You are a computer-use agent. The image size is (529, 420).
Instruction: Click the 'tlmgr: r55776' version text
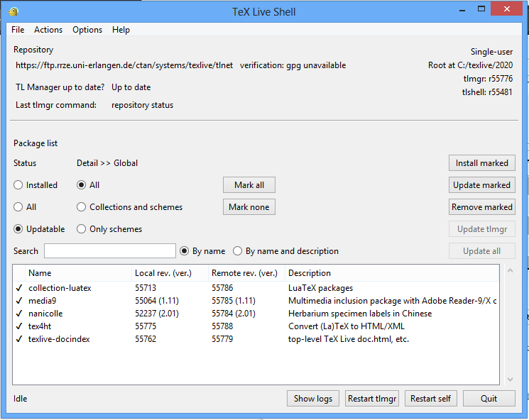click(x=488, y=79)
